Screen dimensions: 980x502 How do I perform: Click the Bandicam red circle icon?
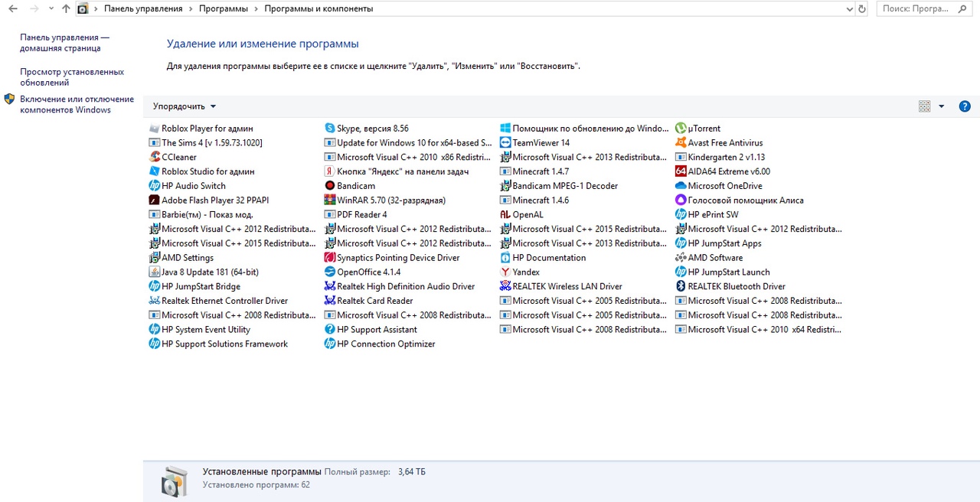point(330,186)
